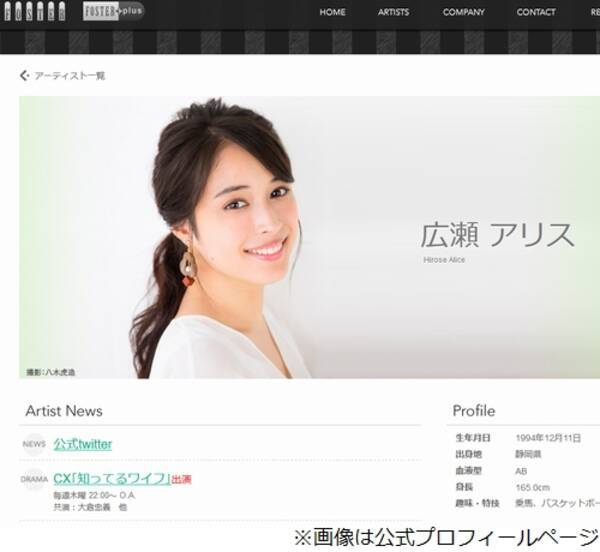
Task: Open the CONTACT page from navigation
Action: [536, 12]
